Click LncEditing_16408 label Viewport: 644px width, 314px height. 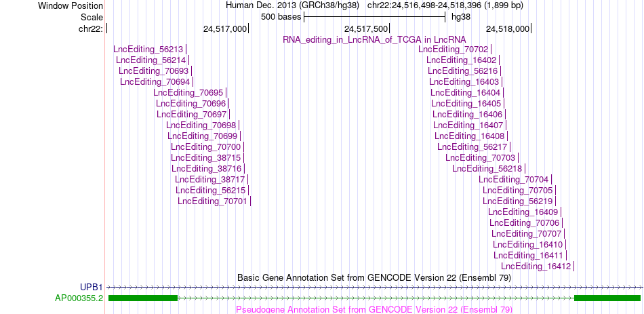pos(470,136)
